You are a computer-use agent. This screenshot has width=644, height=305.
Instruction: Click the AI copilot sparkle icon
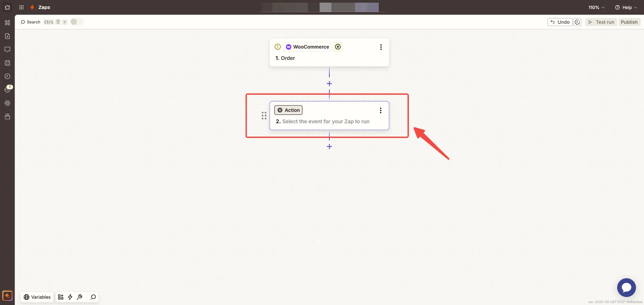[7, 296]
